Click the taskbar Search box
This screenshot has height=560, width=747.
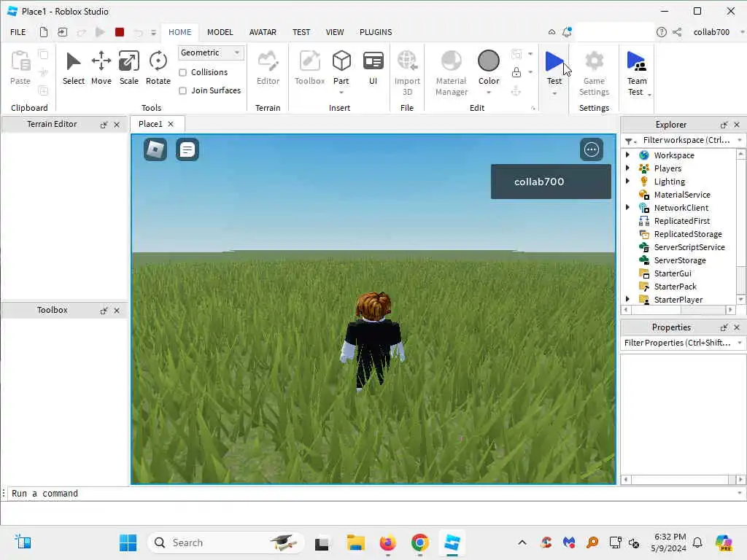[226, 542]
